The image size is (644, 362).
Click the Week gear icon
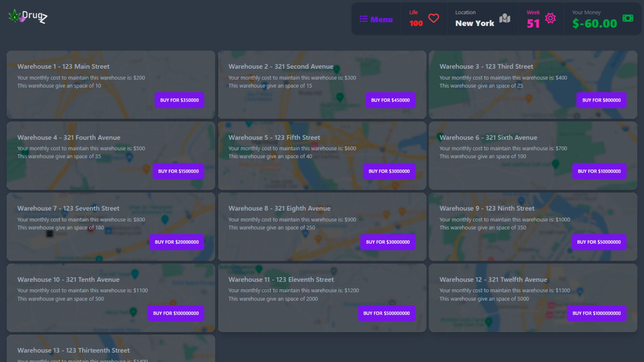[550, 18]
